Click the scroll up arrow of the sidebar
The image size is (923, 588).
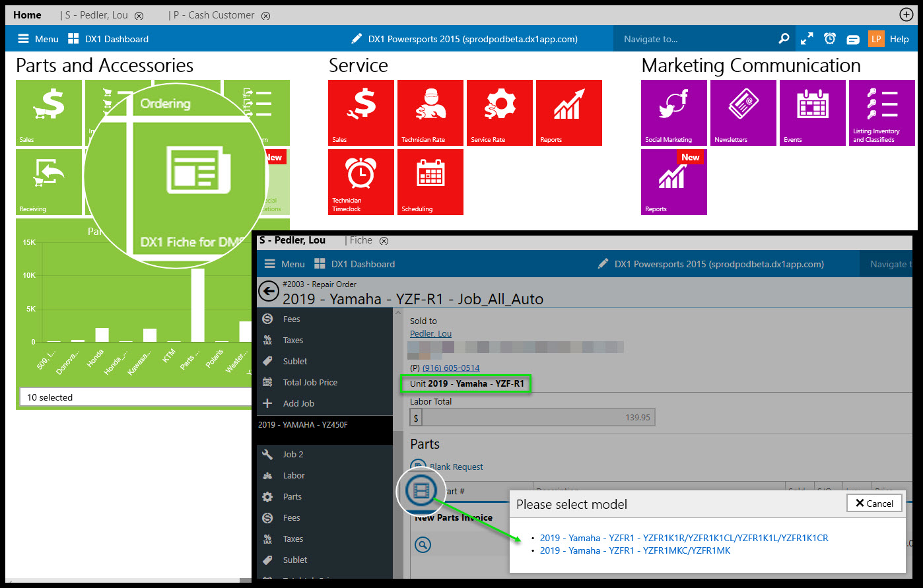pos(398,313)
